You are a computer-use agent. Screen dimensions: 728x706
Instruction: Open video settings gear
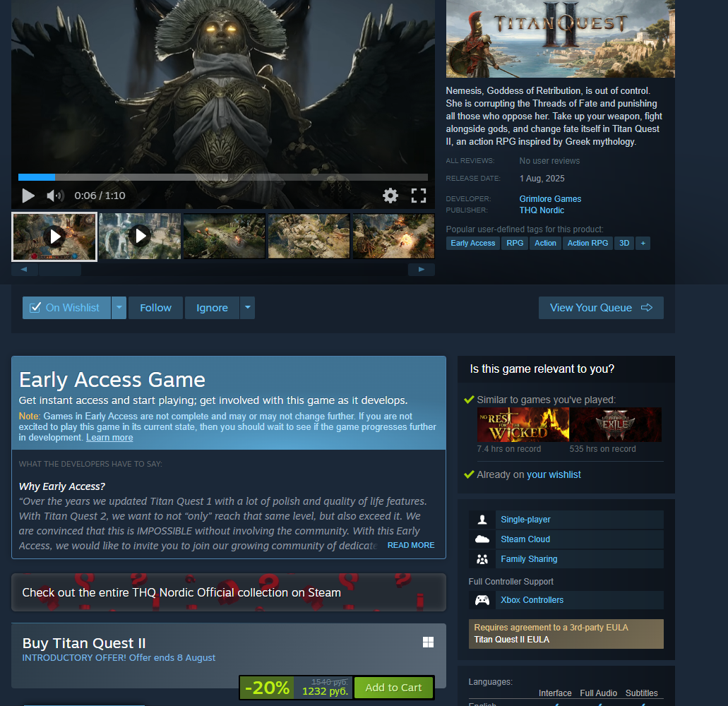[x=390, y=196]
